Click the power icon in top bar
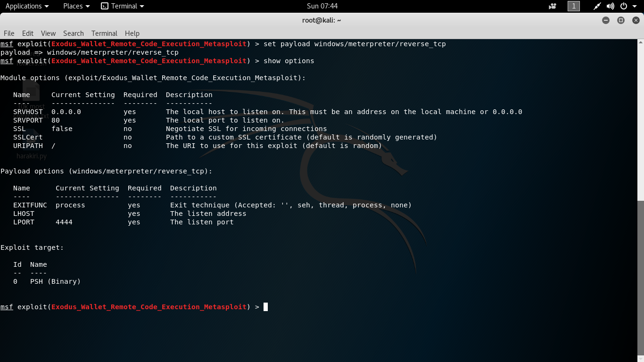The width and height of the screenshot is (644, 362). coord(624,6)
